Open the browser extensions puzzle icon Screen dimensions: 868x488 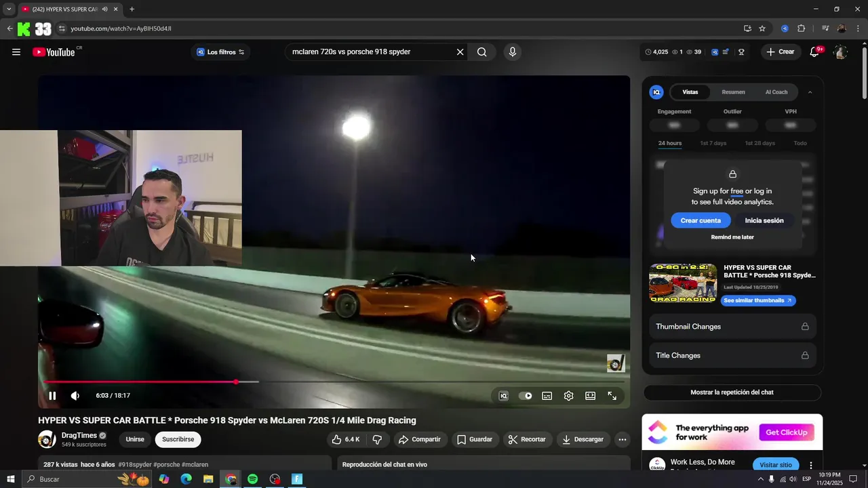(801, 28)
